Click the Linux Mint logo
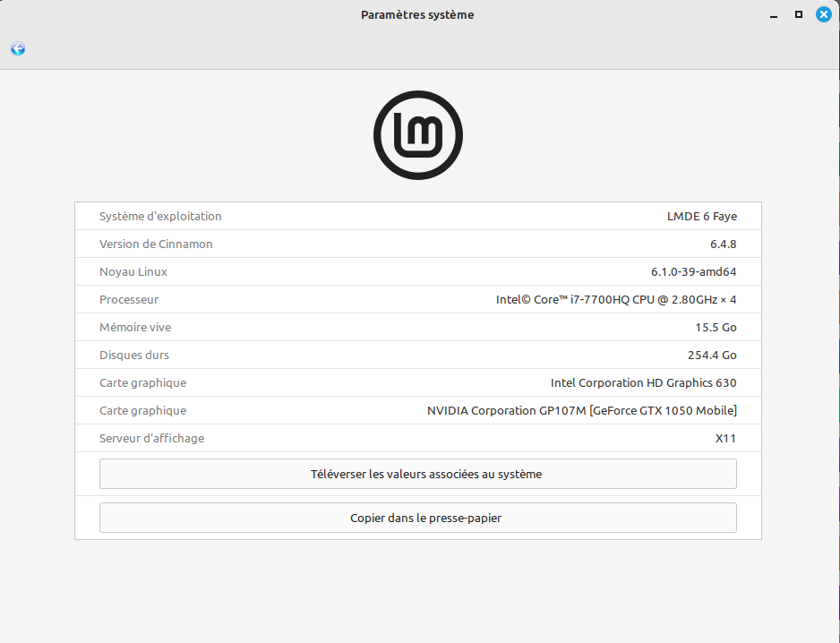The width and height of the screenshot is (840, 643). point(418,135)
